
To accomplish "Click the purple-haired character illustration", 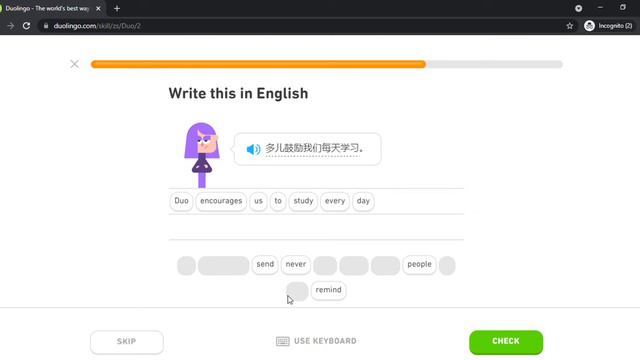I will [x=202, y=155].
